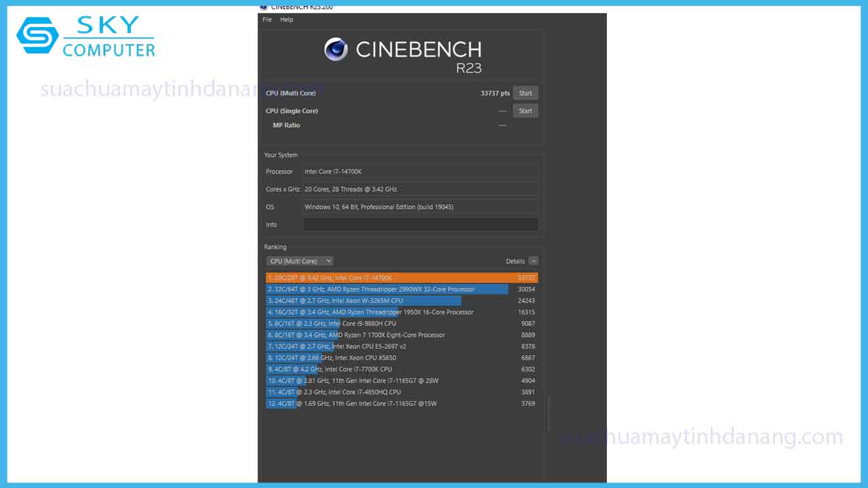Click the Cinebench logo icon
The image size is (868, 488).
[336, 49]
